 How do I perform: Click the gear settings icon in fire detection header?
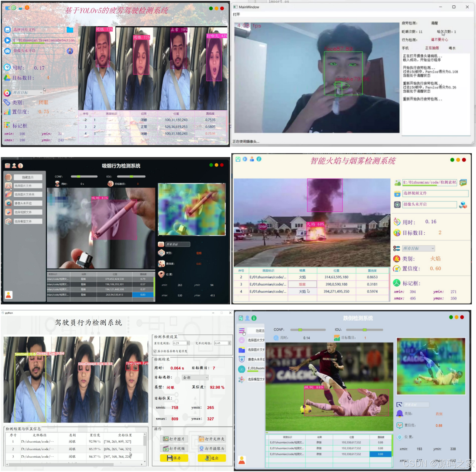(x=245, y=159)
